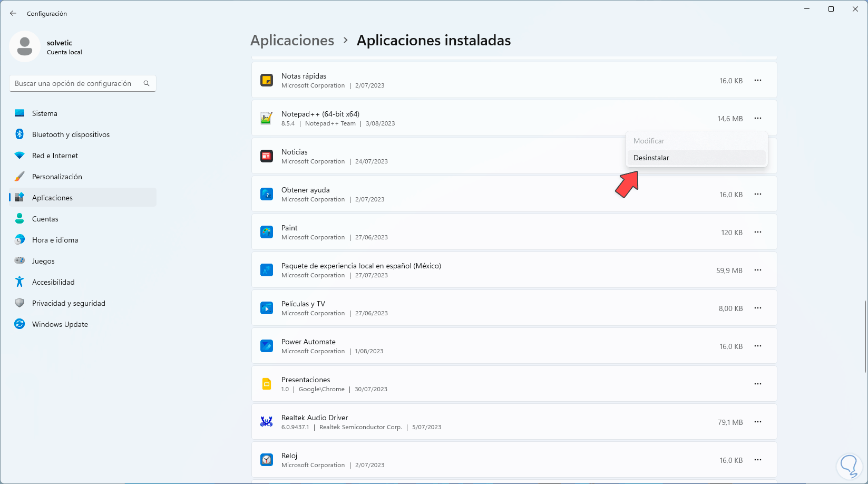The width and height of the screenshot is (868, 484).
Task: Click the Presentaciones app name
Action: tap(306, 380)
